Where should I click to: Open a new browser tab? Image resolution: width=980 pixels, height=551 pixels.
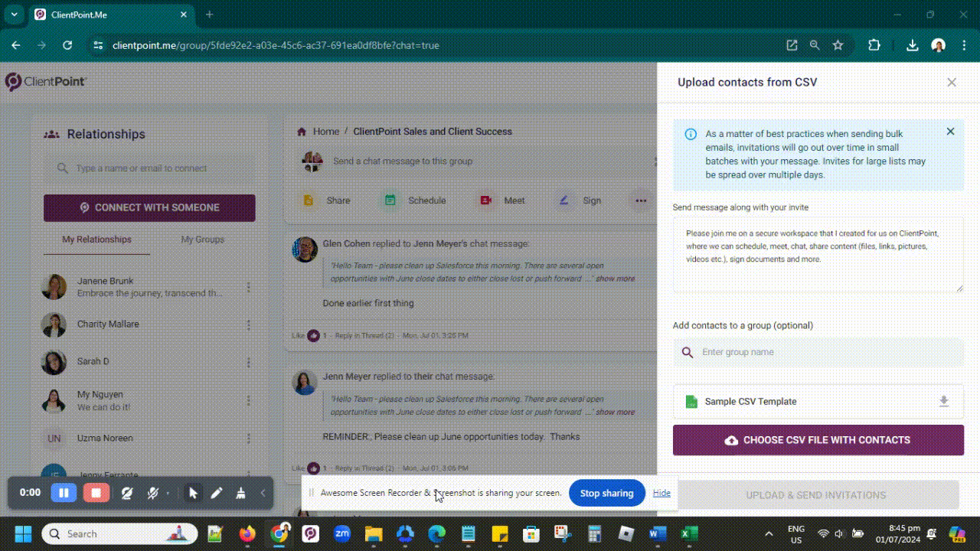pos(209,15)
